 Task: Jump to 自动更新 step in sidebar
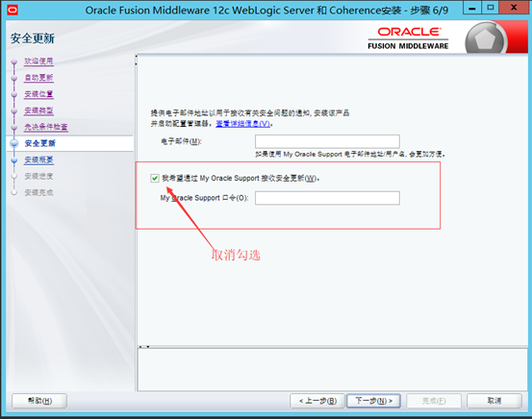click(x=38, y=78)
